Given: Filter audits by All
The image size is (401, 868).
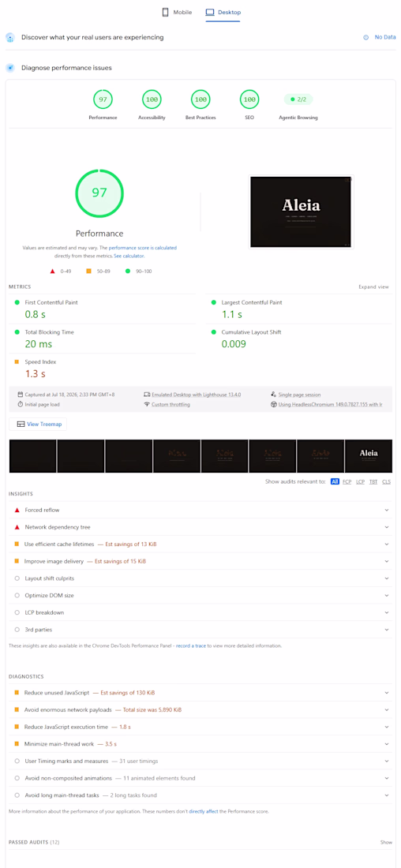Looking at the screenshot, I should point(335,481).
